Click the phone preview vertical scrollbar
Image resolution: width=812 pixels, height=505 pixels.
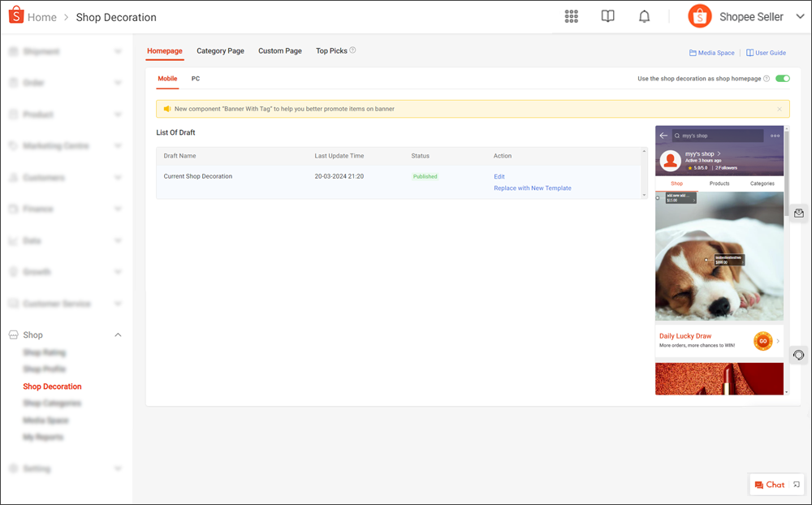[787, 174]
